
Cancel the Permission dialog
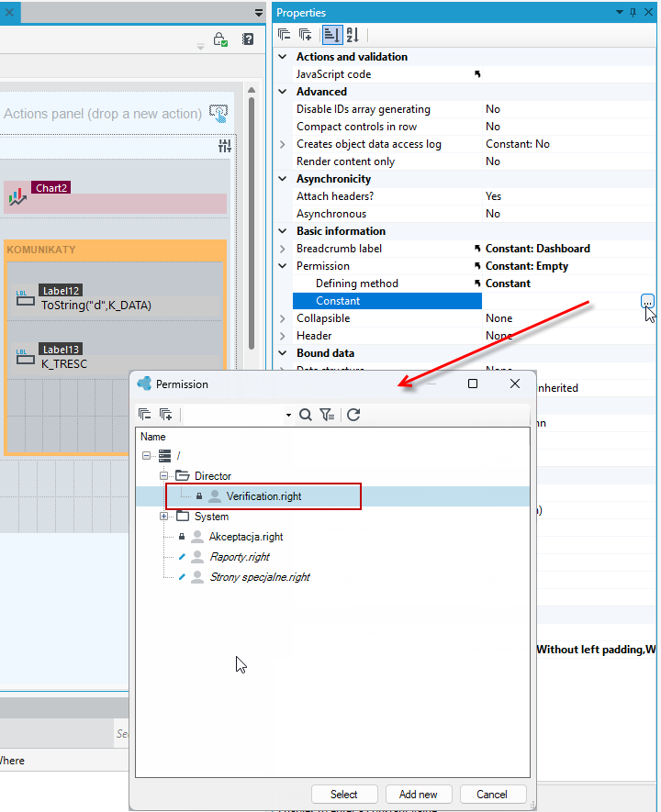[493, 794]
